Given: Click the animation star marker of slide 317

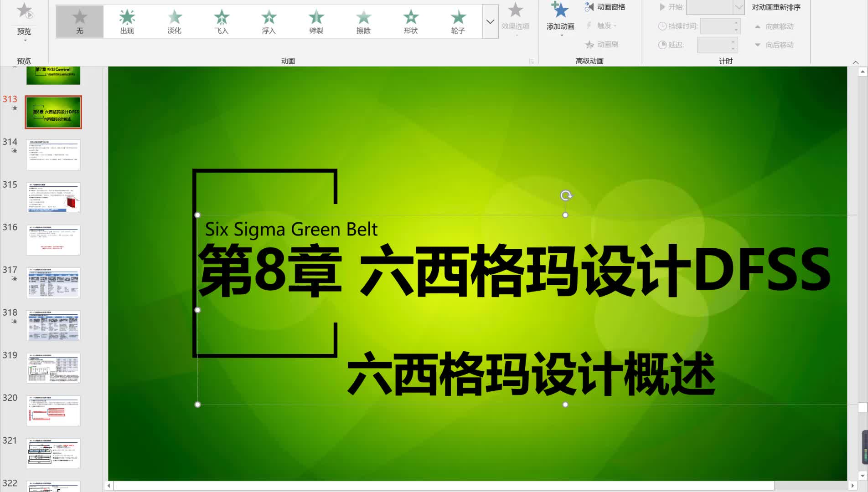Looking at the screenshot, I should point(14,279).
